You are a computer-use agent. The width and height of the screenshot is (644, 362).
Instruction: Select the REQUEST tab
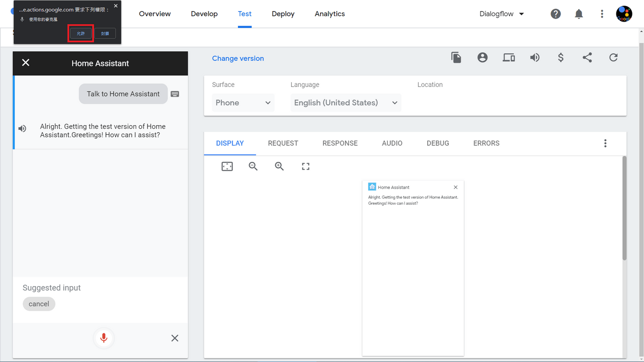pos(283,143)
